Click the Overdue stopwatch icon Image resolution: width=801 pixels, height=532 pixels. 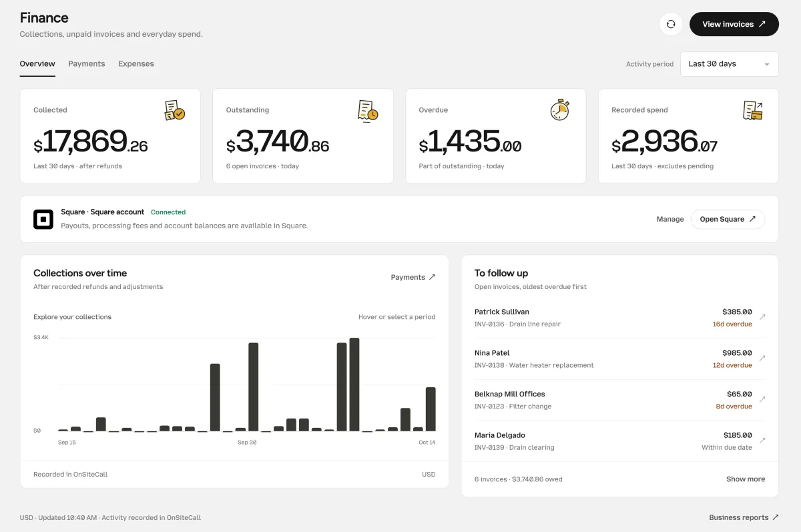click(x=560, y=110)
